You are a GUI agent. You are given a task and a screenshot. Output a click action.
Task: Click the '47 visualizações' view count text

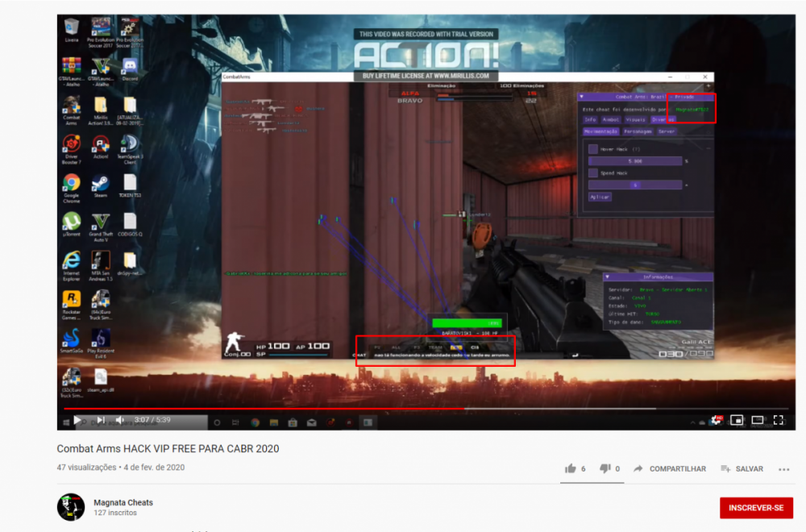pyautogui.click(x=86, y=468)
